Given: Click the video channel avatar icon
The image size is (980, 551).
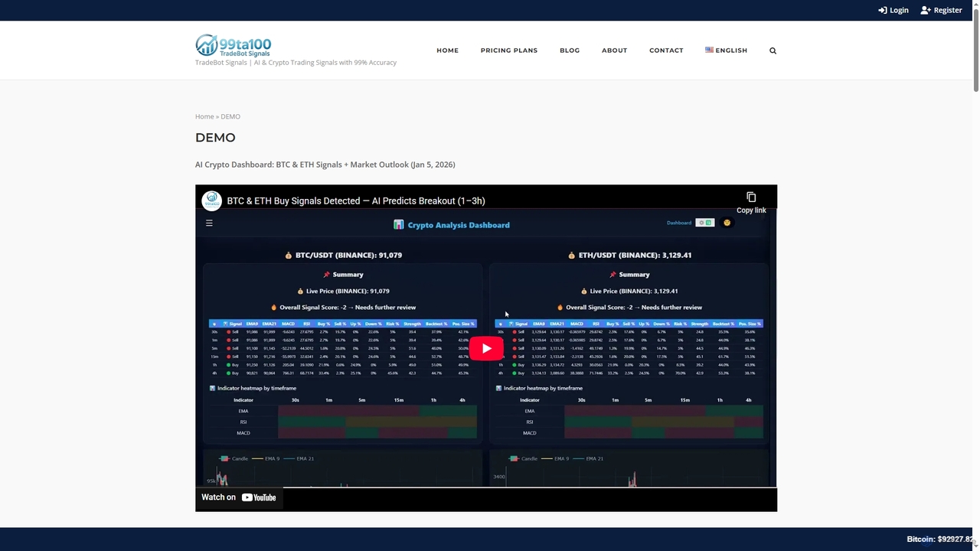Looking at the screenshot, I should tap(211, 201).
